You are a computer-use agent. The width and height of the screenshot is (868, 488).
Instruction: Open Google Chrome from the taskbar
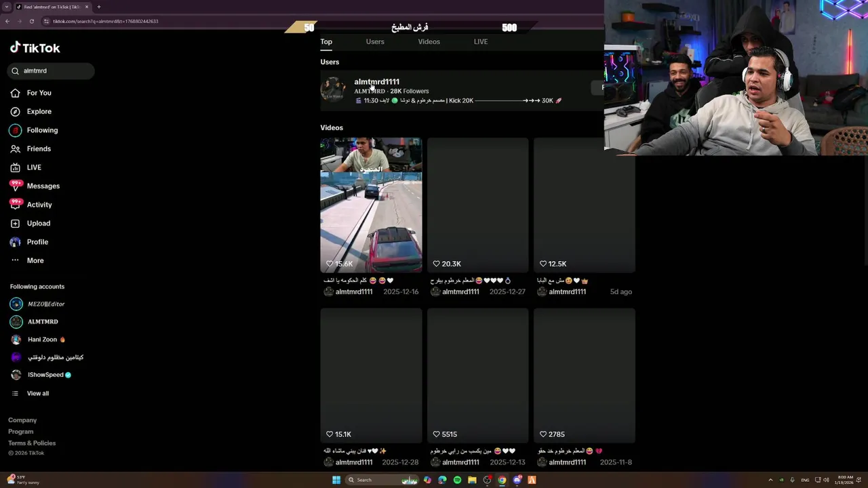[x=502, y=480]
